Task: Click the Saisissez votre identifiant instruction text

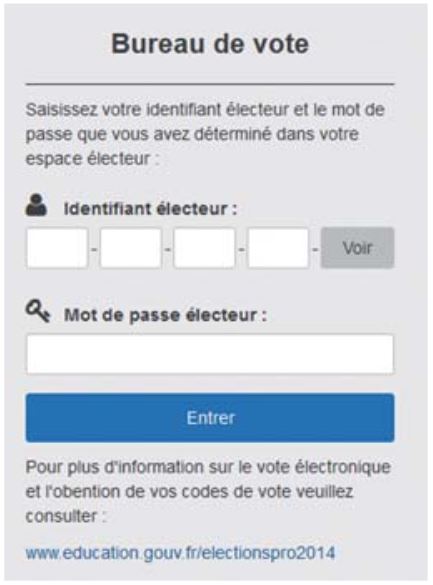Action: (205, 134)
